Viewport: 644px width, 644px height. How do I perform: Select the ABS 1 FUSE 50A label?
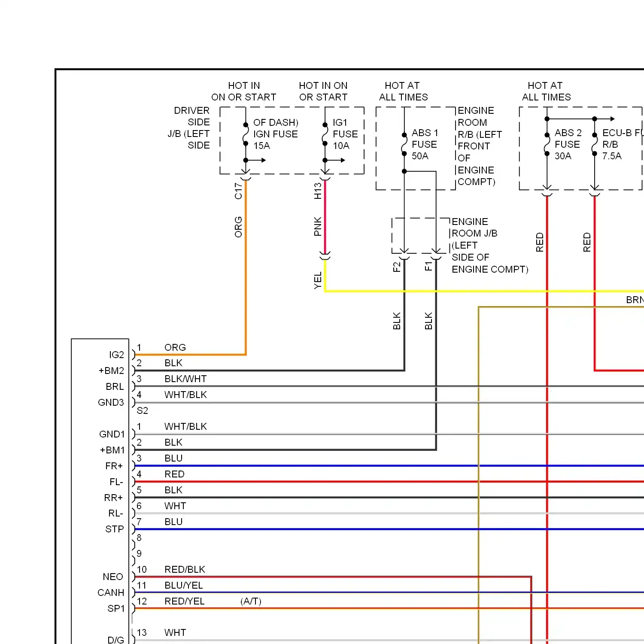425,144
